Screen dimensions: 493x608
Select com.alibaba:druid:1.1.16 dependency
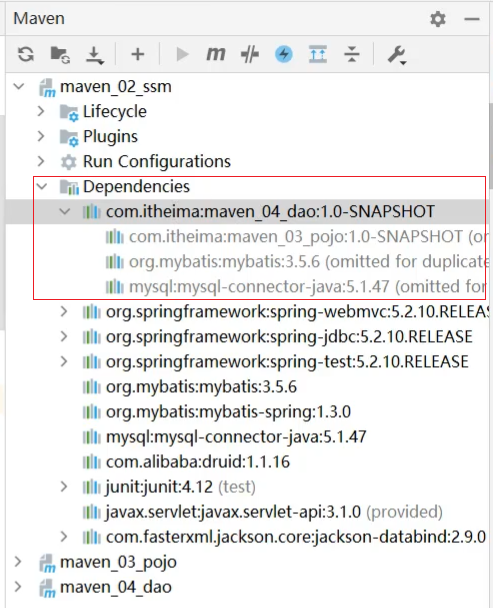point(197,462)
